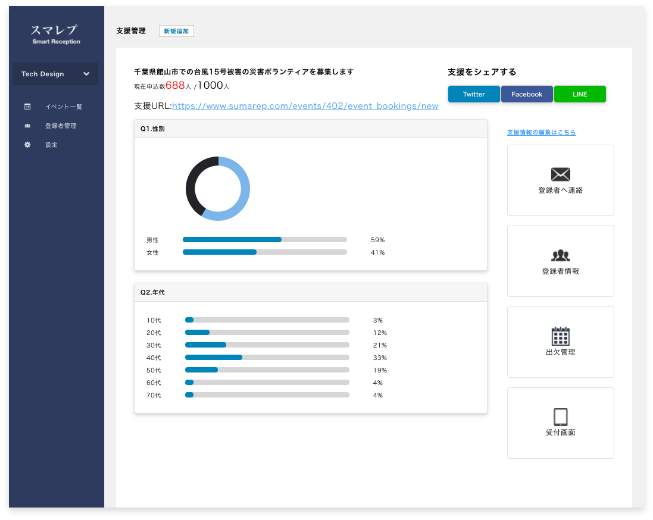
Task: Open the Tech Design organization dropdown
Action: point(55,74)
